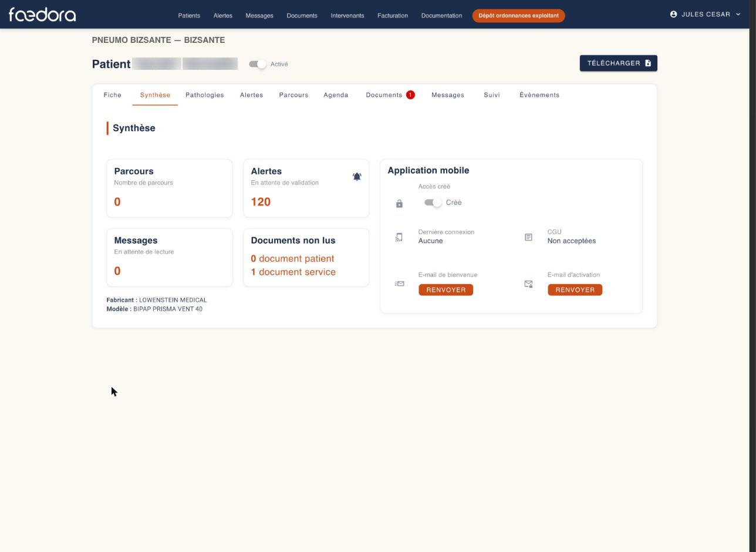Open Messages in the top navigation

259,16
